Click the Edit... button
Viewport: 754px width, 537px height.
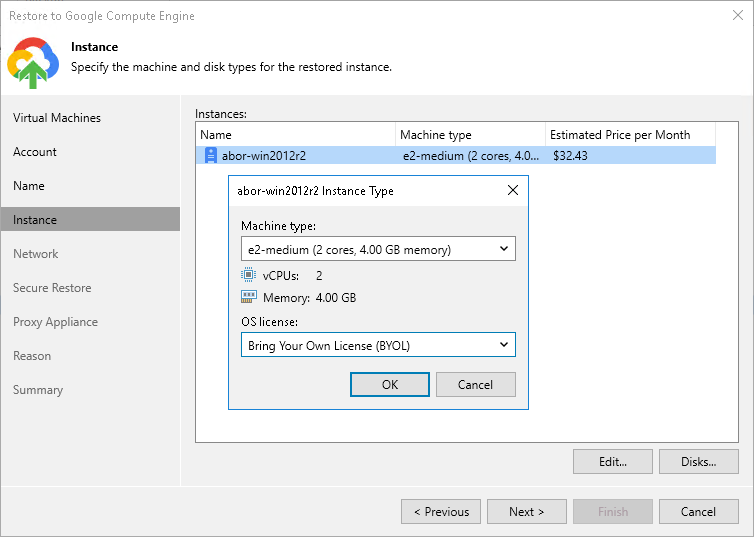pos(613,462)
